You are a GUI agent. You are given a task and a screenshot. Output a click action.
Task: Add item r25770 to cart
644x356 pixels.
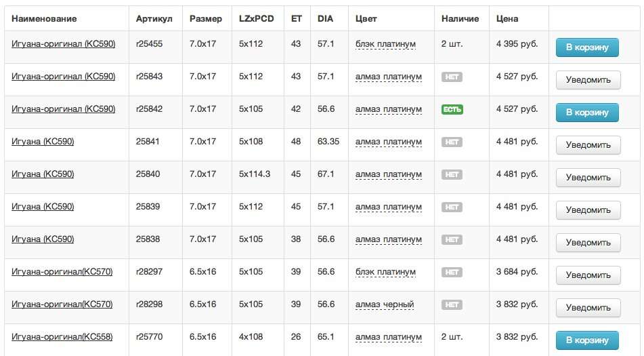point(587,340)
